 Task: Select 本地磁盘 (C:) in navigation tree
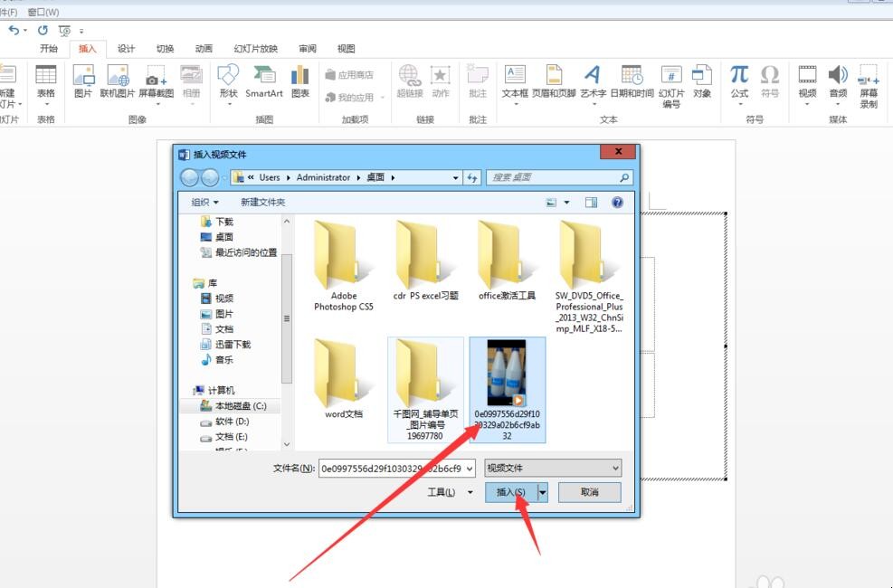click(239, 406)
